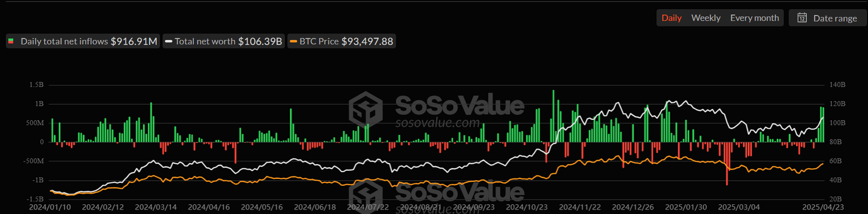868x214 pixels.
Task: Click the 20B right axis label
Action: pyautogui.click(x=836, y=199)
